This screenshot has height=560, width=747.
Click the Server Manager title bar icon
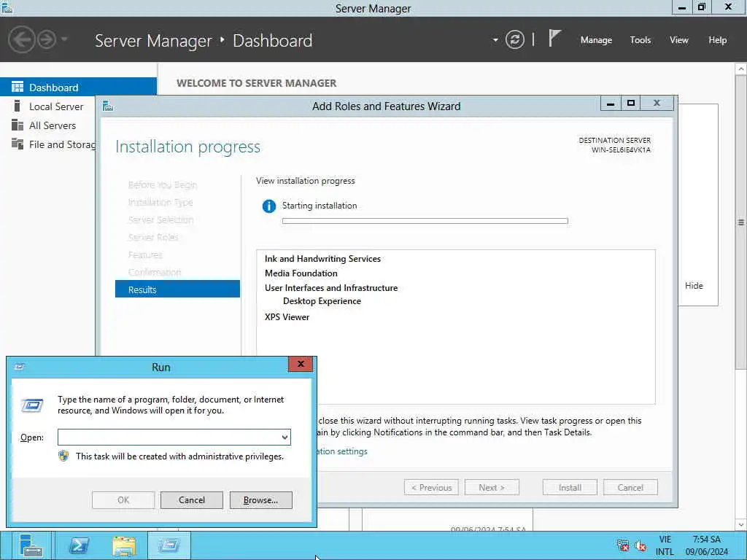click(x=7, y=7)
